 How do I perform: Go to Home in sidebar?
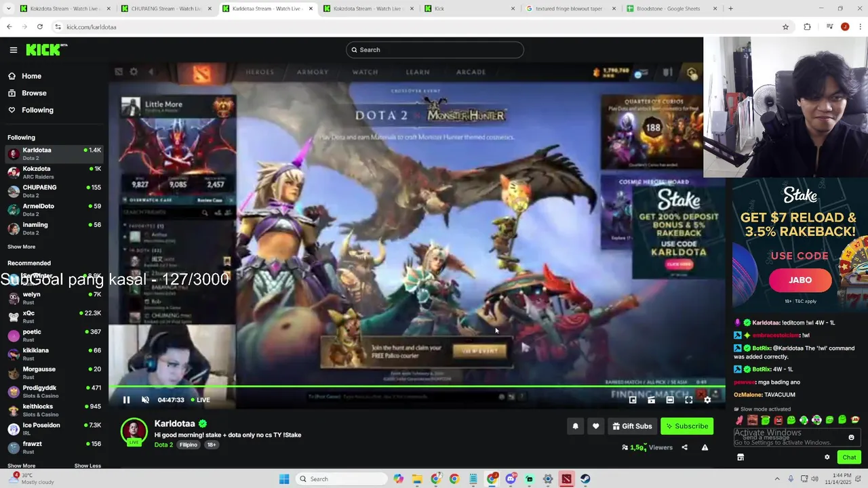pos(24,76)
